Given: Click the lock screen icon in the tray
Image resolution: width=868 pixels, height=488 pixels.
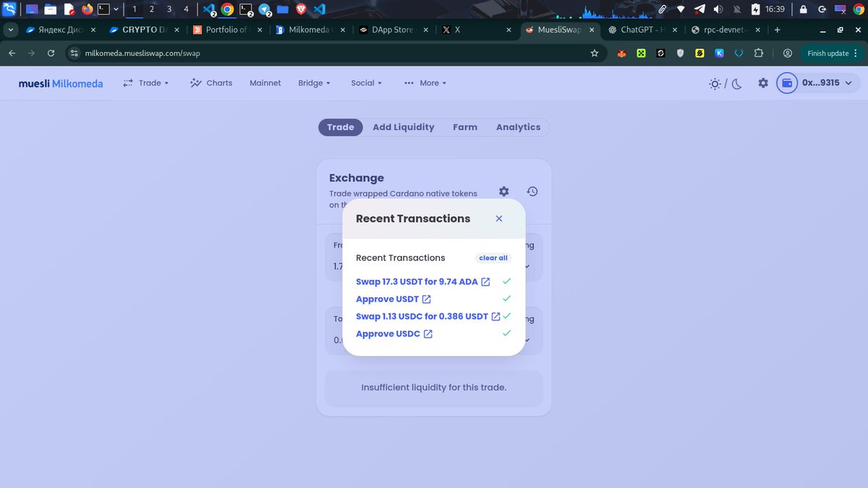Looking at the screenshot, I should (804, 9).
